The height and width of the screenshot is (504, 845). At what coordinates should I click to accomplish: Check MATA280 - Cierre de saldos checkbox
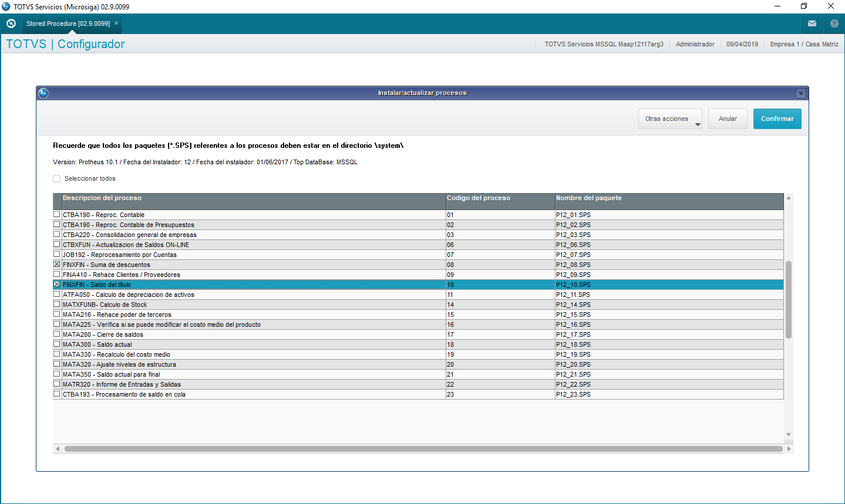point(57,334)
